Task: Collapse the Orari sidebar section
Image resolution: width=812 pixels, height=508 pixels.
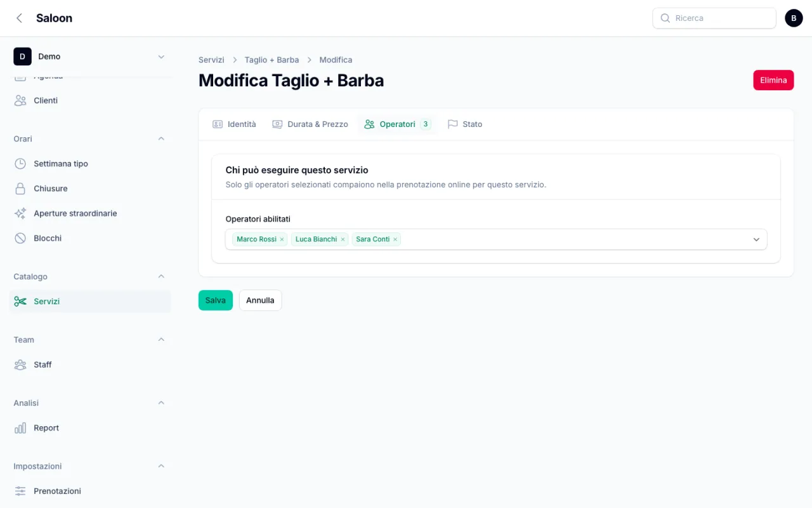Action: [x=161, y=138]
